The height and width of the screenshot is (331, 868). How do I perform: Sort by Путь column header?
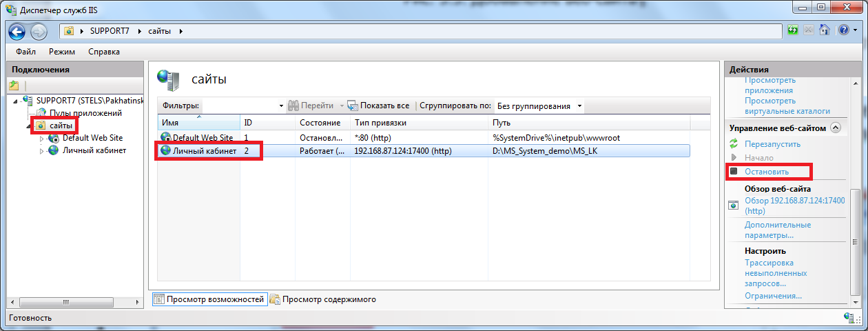(589, 123)
